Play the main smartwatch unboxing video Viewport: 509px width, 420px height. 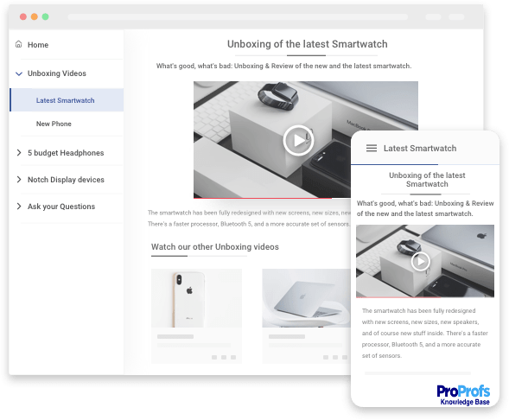coord(298,140)
